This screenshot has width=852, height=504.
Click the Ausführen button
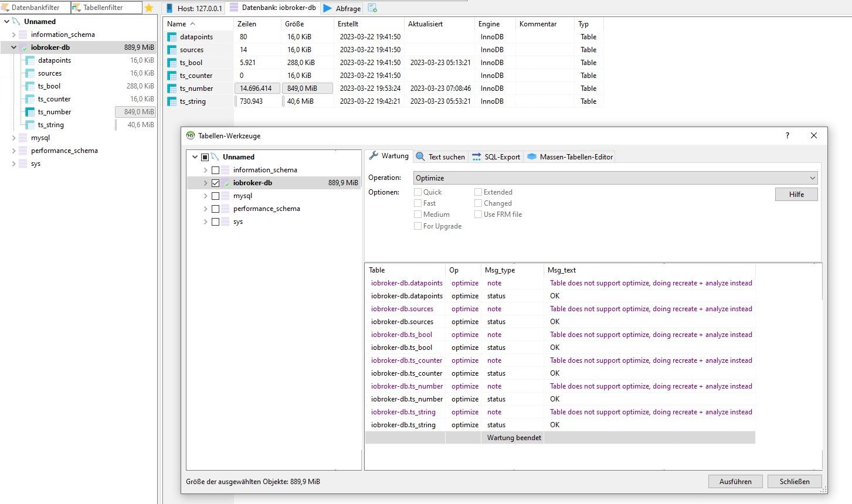(x=735, y=481)
